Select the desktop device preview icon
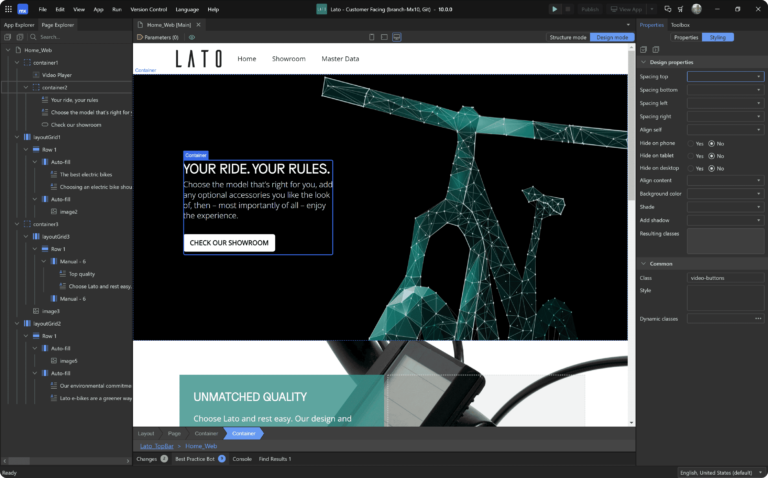This screenshot has width=768, height=478. coord(397,37)
